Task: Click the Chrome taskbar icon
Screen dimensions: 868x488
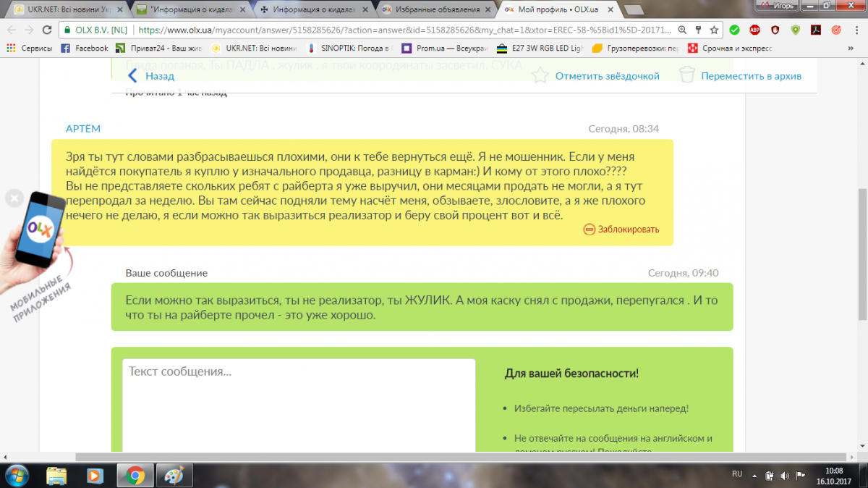Action: 134,476
